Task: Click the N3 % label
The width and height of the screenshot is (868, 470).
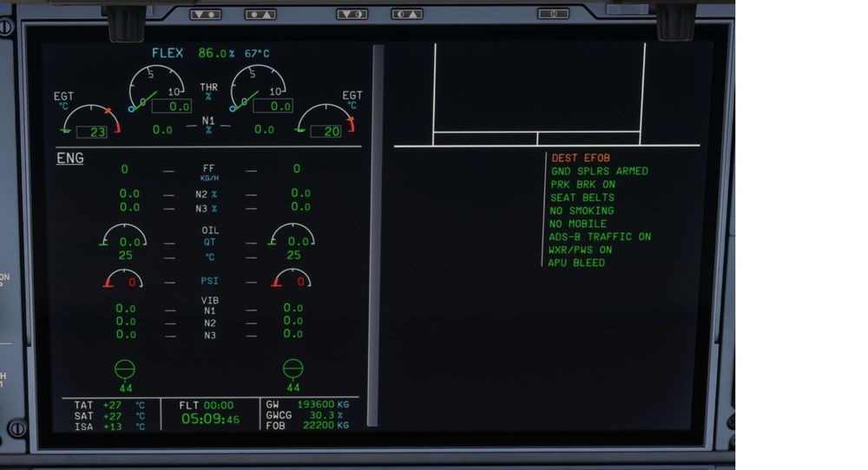Action: 206,208
